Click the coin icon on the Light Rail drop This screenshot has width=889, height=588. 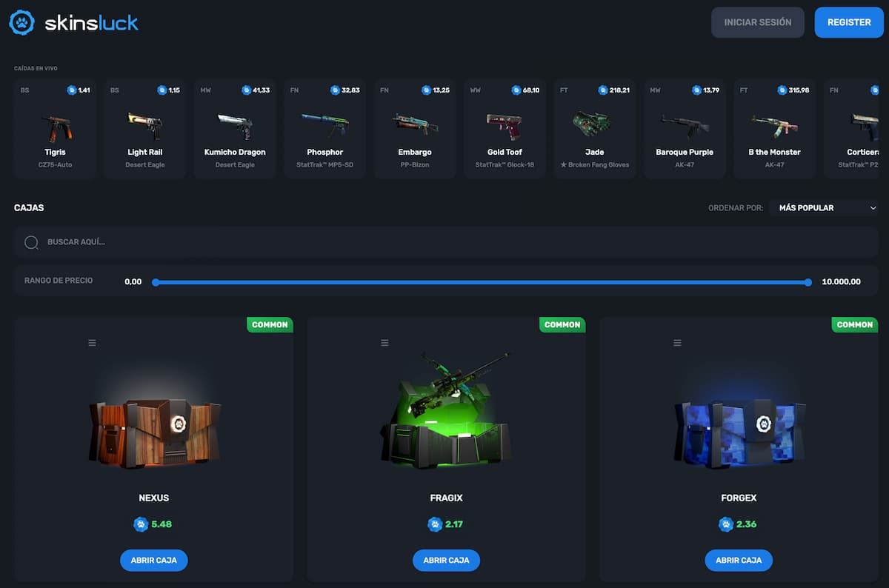[x=162, y=90]
